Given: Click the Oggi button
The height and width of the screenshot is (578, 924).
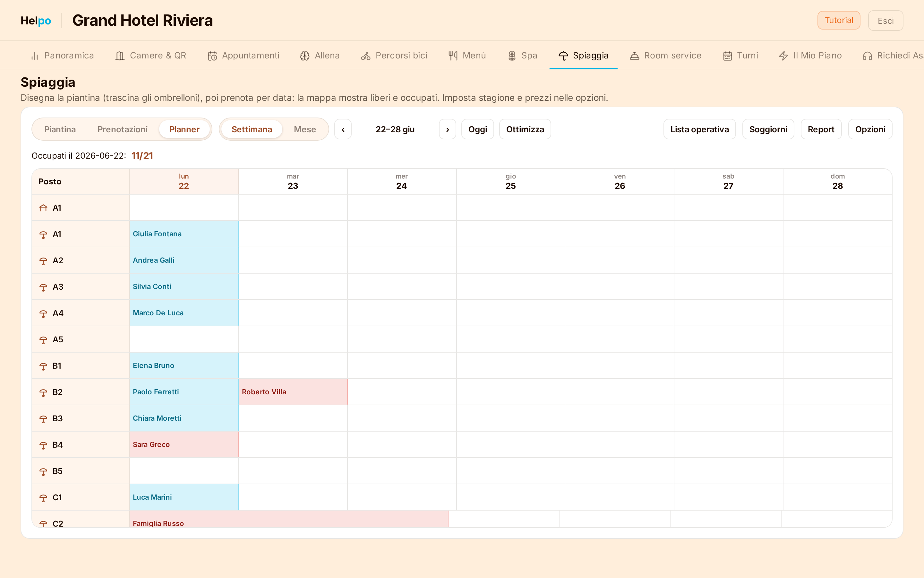Looking at the screenshot, I should click(x=477, y=129).
